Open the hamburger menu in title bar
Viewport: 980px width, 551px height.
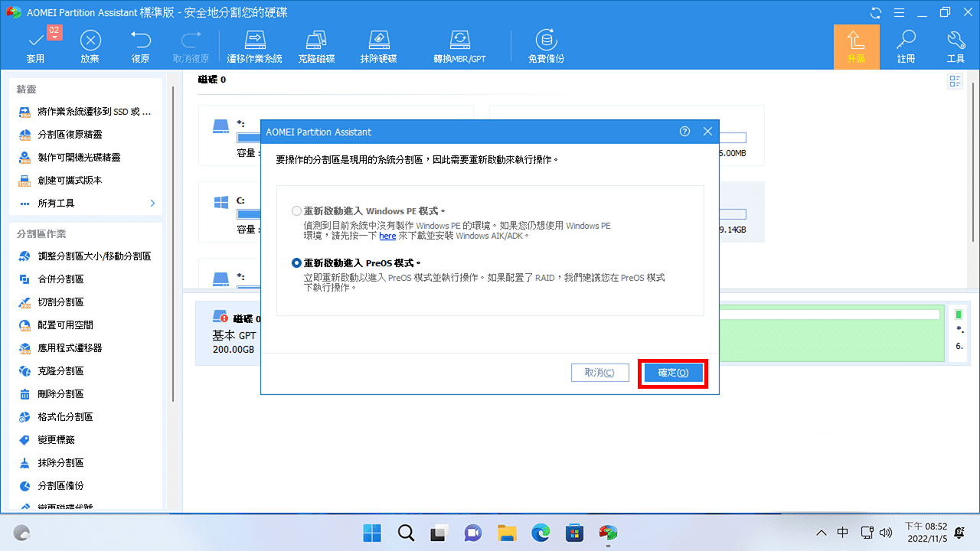click(x=898, y=12)
